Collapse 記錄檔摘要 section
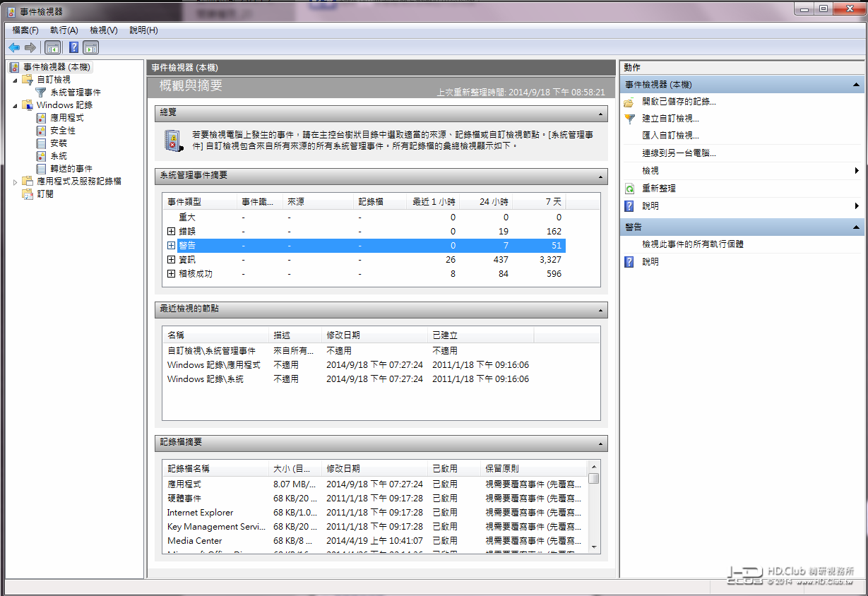Image resolution: width=868 pixels, height=596 pixels. tap(601, 443)
